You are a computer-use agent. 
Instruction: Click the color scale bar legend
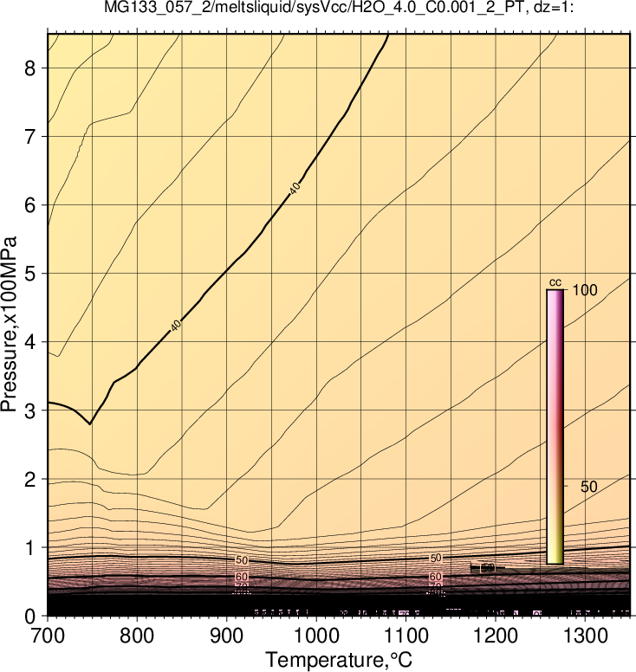555,427
